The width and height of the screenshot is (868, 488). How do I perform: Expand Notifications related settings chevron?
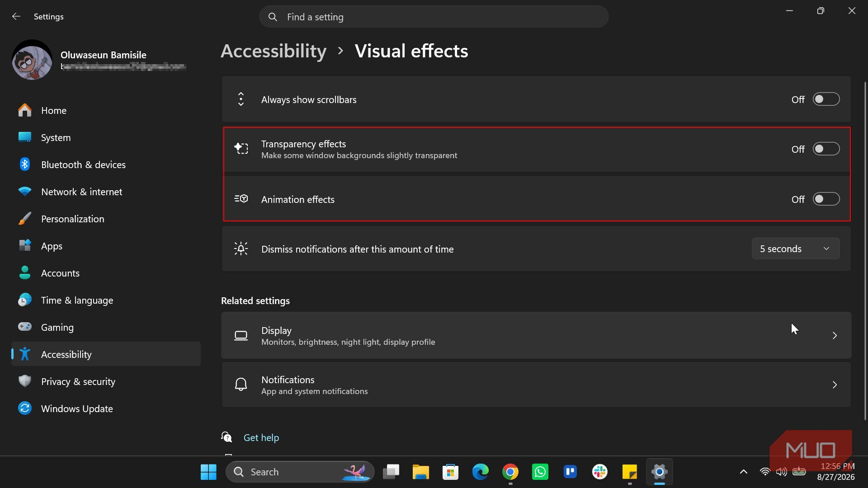[x=835, y=385]
